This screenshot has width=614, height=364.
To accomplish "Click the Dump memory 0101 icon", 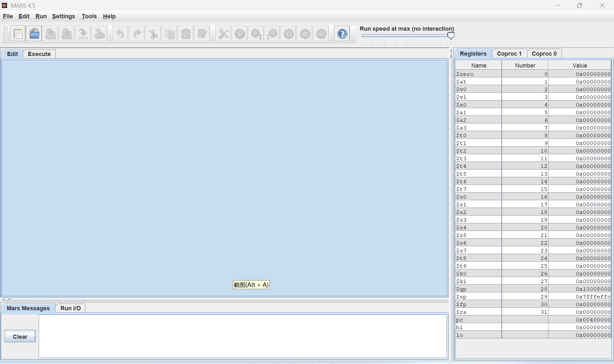I will (x=83, y=34).
